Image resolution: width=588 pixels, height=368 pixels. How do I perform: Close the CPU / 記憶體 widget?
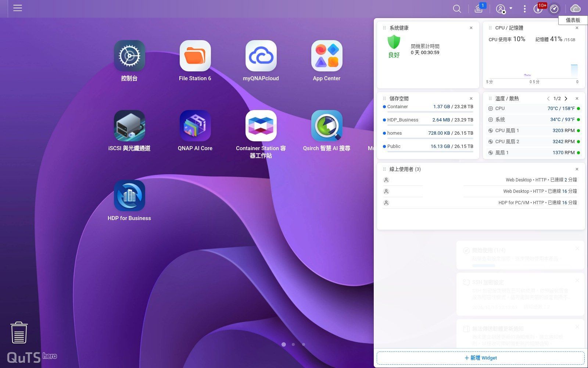577,28
